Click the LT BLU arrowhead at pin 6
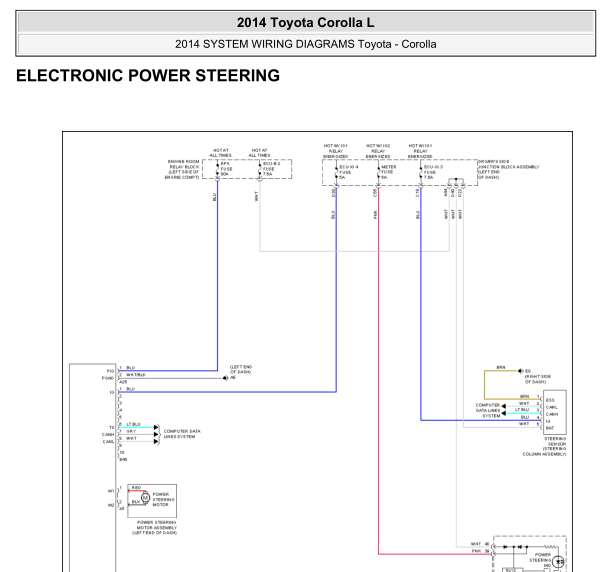The width and height of the screenshot is (602, 572). point(156,427)
